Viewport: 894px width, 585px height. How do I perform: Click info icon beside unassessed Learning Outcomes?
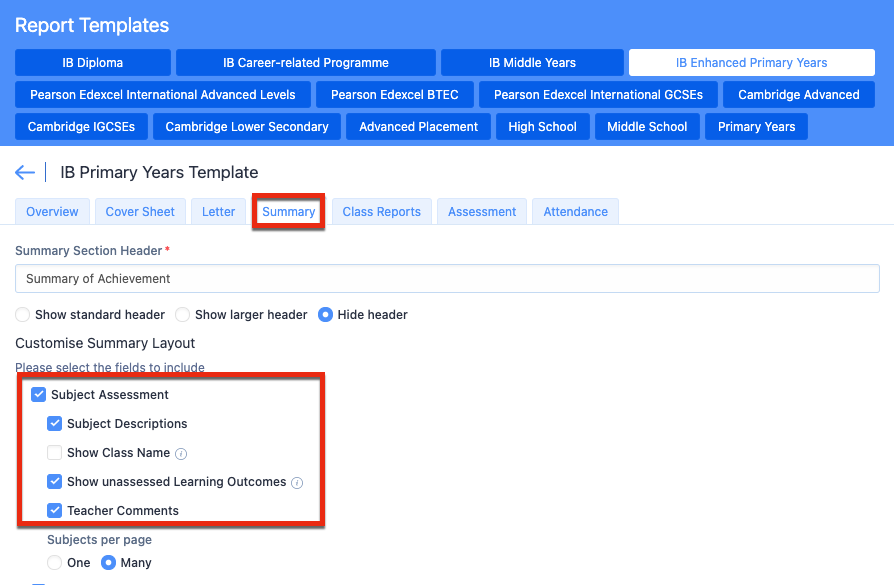tap(297, 482)
